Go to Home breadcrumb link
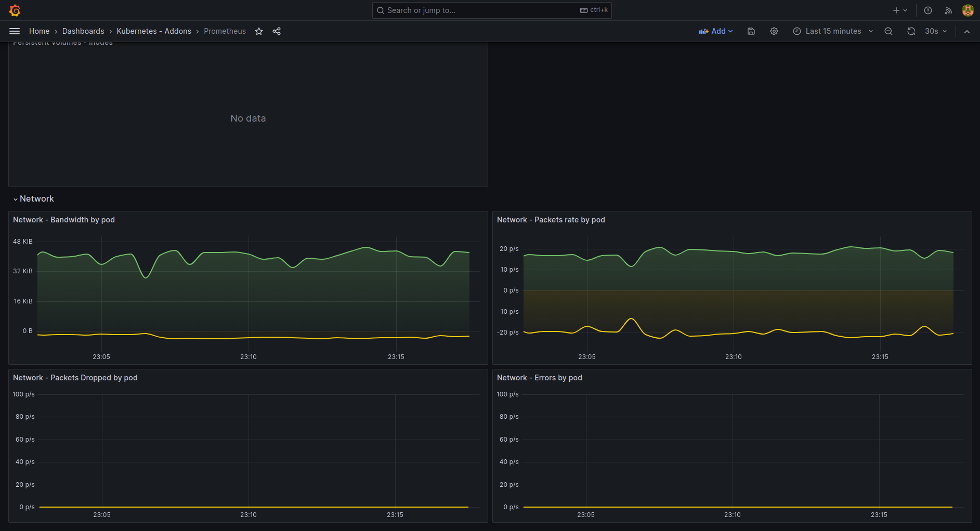Viewport: 980px width, 531px height. click(39, 31)
